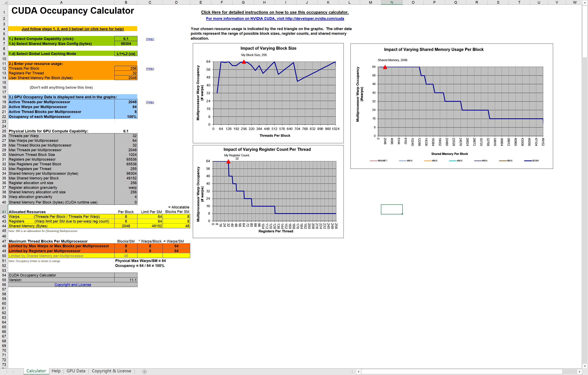Viewport: 588px width, 375px height.
Task: Add a new sheet with plus icon
Action: click(x=145, y=372)
